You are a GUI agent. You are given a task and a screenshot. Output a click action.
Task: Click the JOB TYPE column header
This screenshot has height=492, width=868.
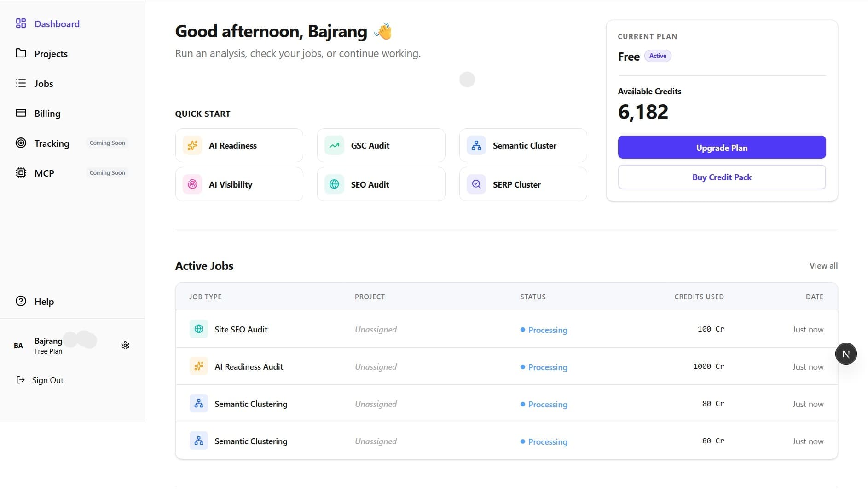click(205, 297)
